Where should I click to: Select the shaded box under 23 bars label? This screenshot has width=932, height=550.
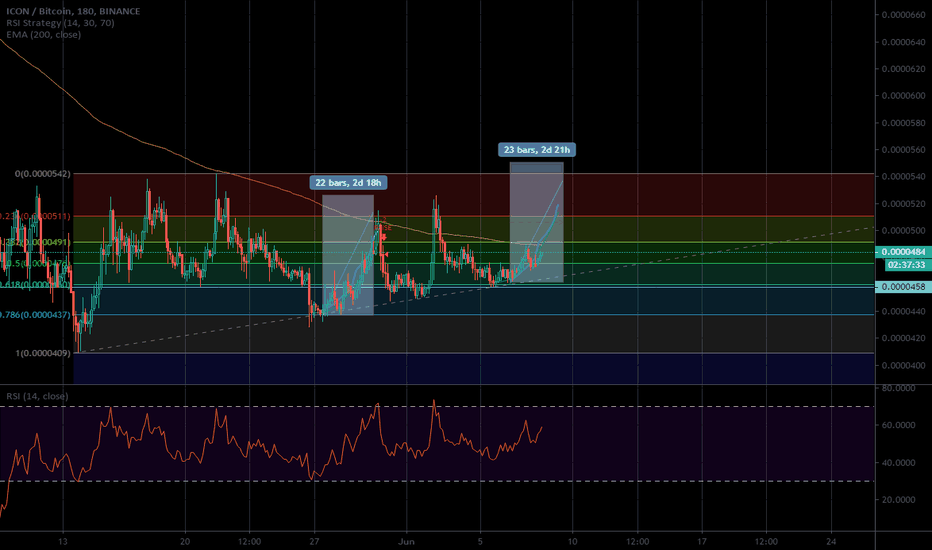click(x=537, y=222)
